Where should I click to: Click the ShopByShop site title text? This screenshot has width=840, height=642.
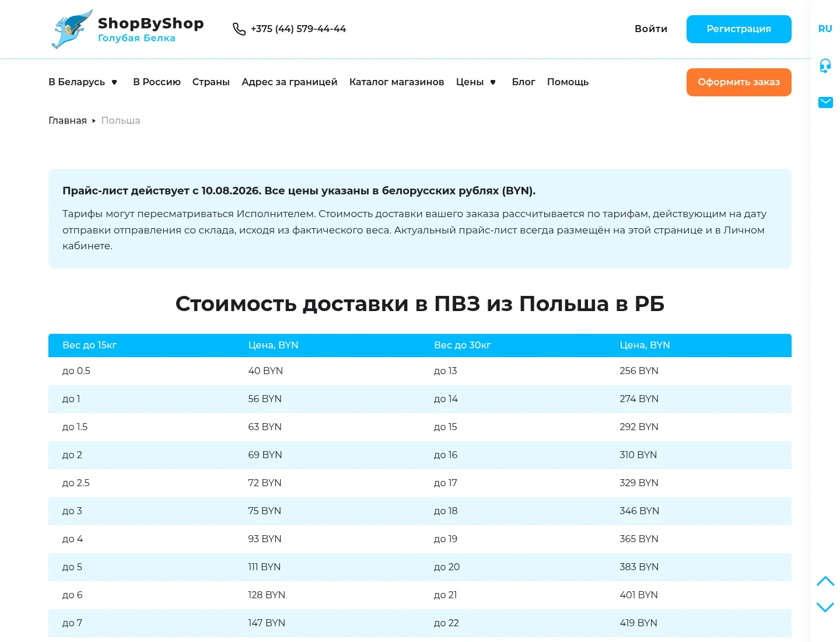[x=151, y=23]
